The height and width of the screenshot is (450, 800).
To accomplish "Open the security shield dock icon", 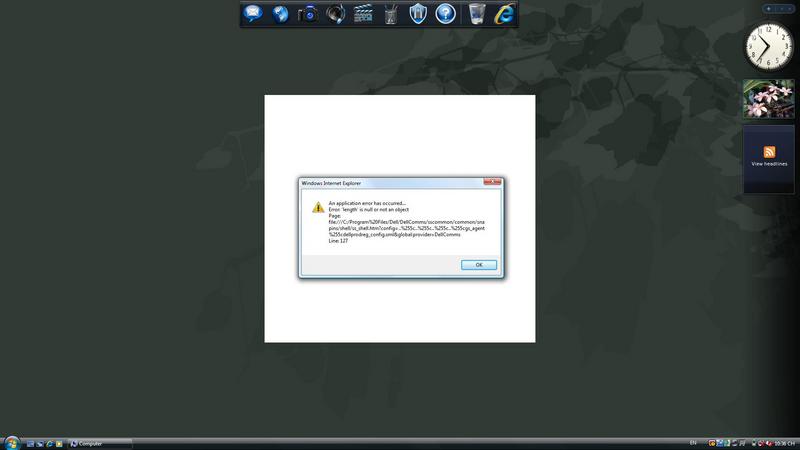I will (419, 14).
